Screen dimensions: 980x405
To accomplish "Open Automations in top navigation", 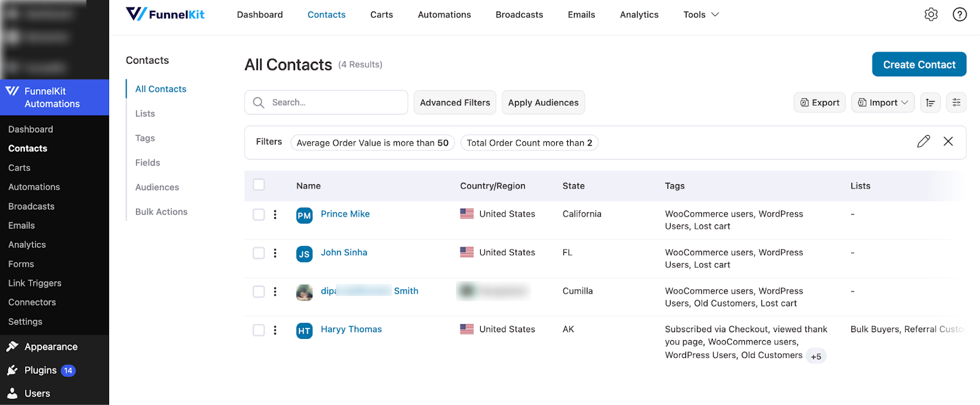I will tap(444, 15).
